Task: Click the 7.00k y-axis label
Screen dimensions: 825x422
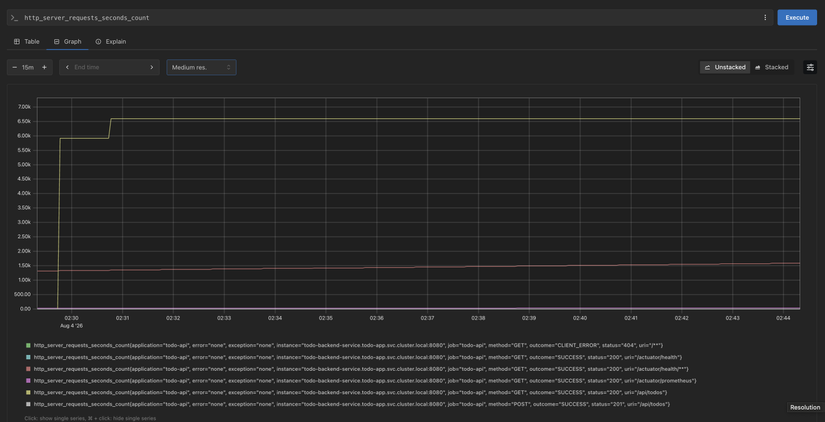Action: tap(24, 107)
